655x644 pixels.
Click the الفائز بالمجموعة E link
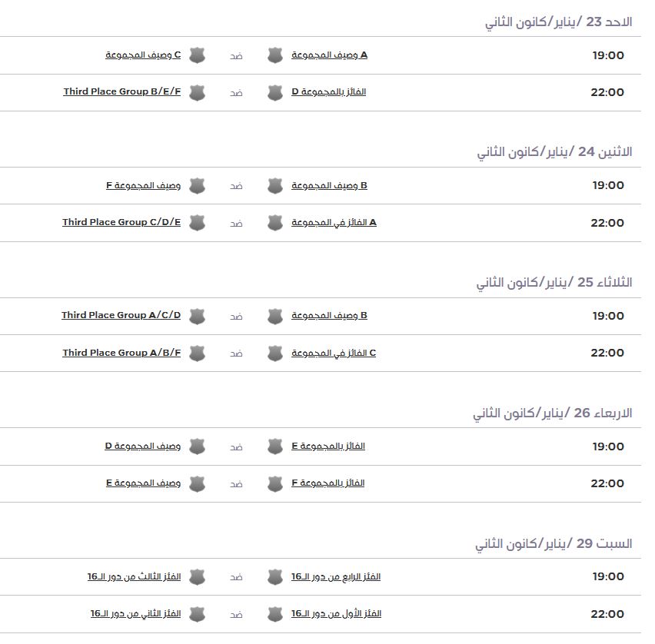[x=328, y=446]
